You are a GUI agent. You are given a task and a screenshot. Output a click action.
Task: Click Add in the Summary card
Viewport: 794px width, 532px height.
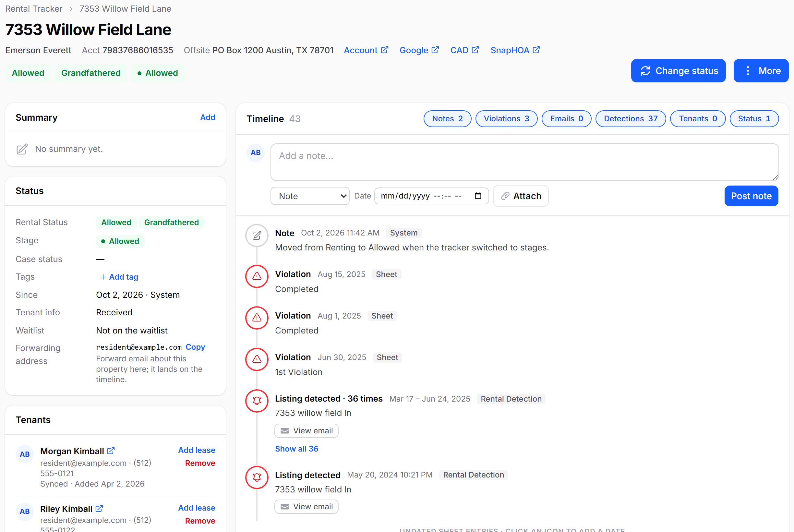coord(208,117)
